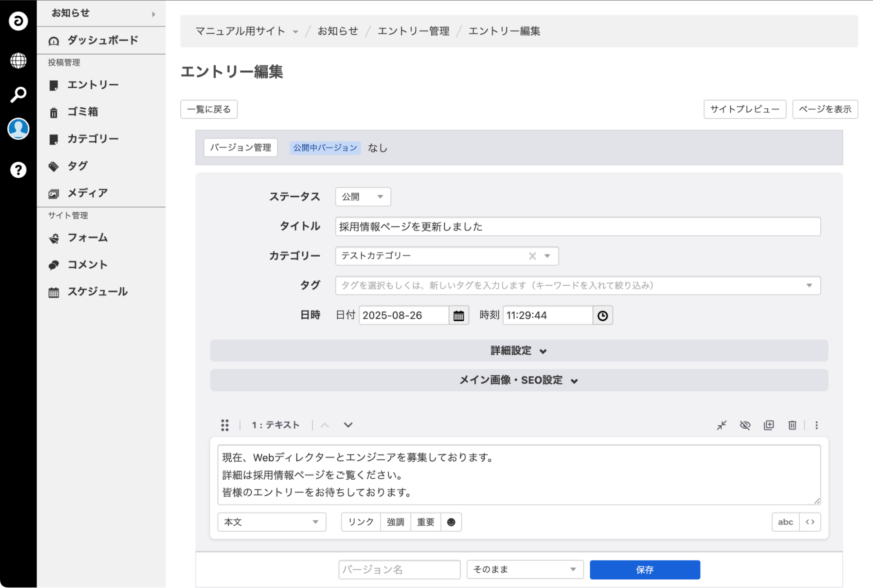Open the ステータス dropdown showing 公開
The image size is (873, 588).
[362, 197]
